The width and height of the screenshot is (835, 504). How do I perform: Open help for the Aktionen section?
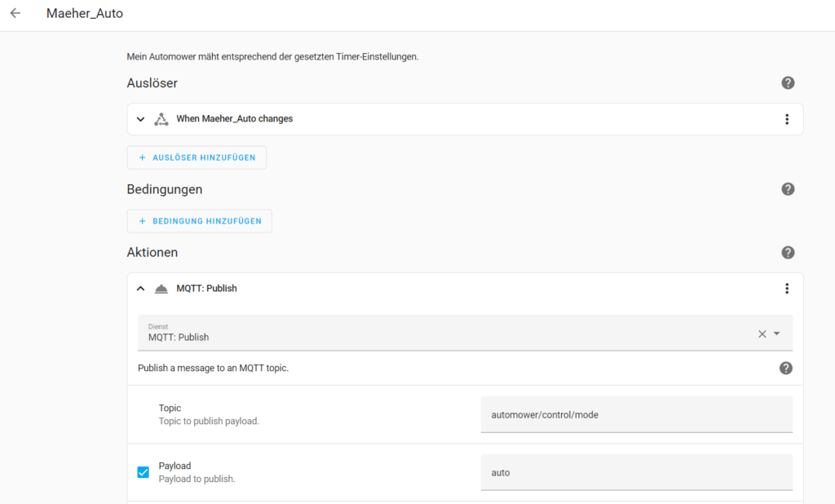coord(788,253)
